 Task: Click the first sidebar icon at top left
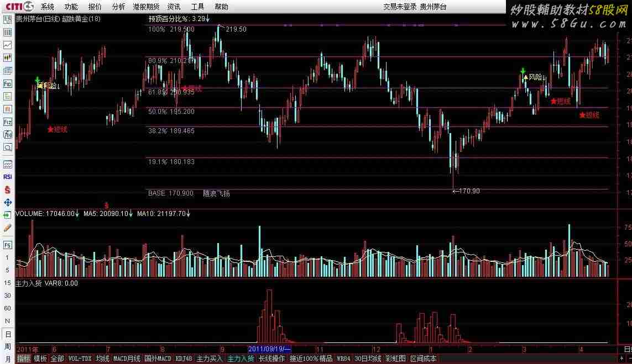point(8,19)
